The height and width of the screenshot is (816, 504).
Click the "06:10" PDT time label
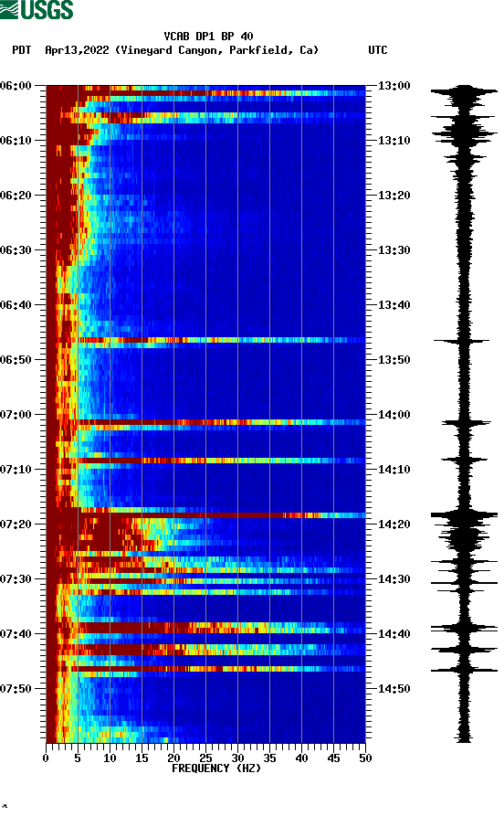[x=16, y=141]
